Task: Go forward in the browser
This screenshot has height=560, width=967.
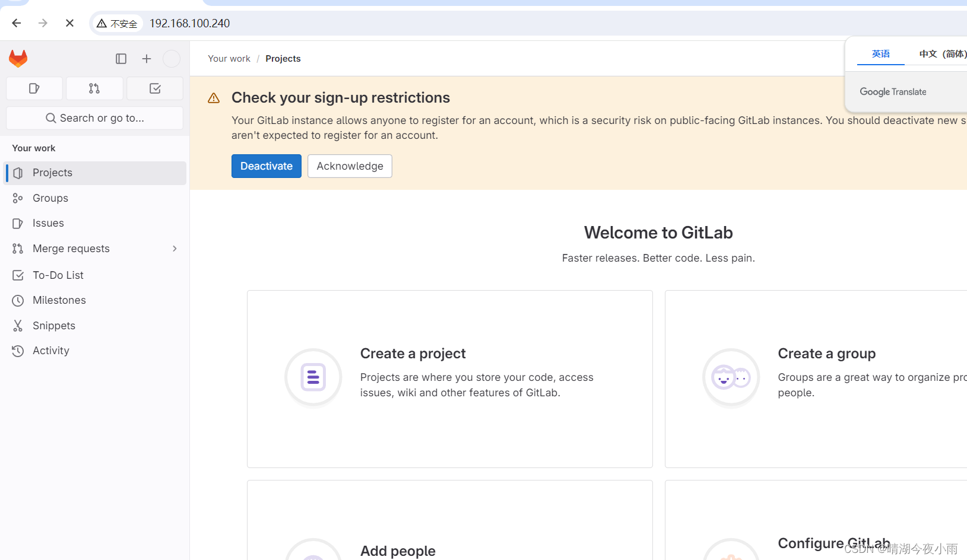Action: (x=43, y=23)
